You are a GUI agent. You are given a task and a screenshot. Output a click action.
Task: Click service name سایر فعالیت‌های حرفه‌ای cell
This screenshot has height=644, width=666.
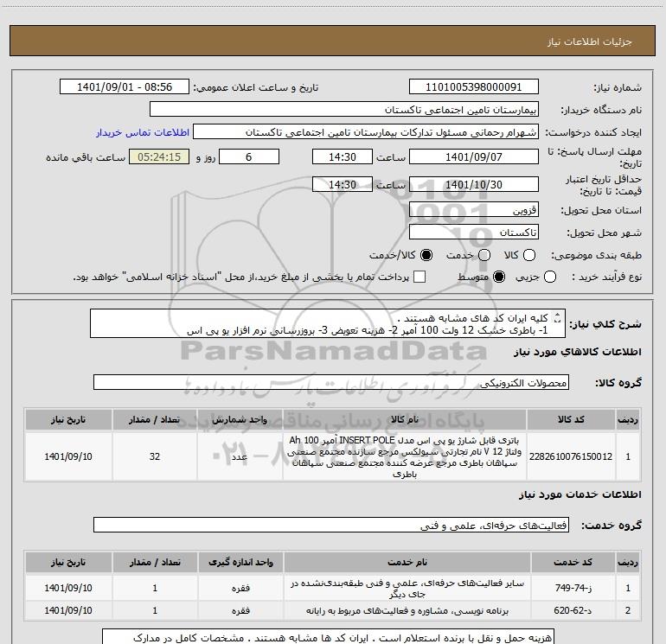pos(407,589)
